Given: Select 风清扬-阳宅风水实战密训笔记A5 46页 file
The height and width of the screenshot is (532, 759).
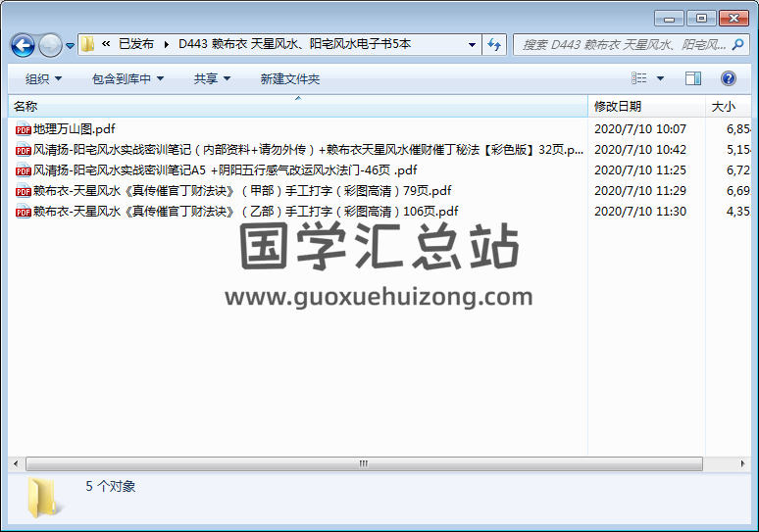Looking at the screenshot, I should point(225,170).
